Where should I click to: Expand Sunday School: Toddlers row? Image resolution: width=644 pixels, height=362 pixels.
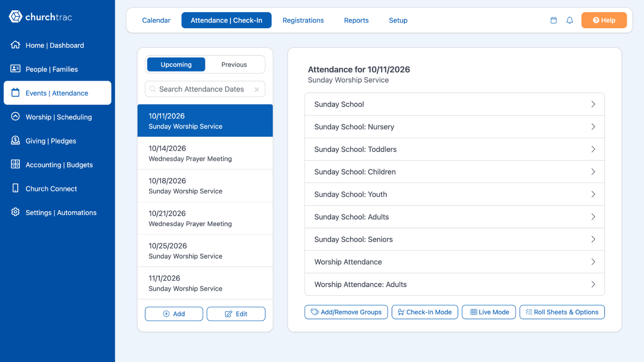coord(454,149)
